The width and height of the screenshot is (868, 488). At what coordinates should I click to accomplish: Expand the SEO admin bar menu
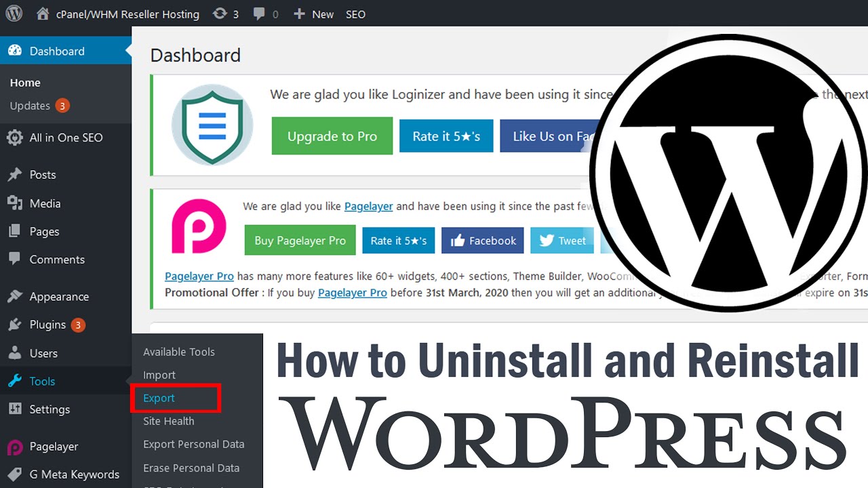point(355,14)
